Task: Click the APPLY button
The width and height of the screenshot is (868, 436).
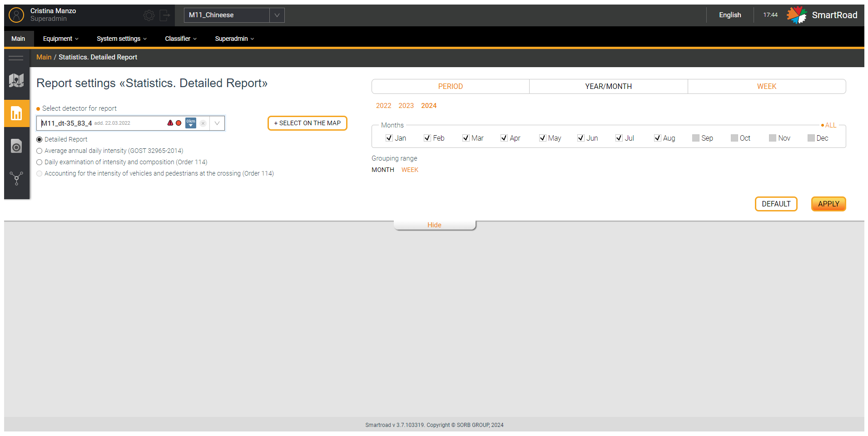Action: coord(828,204)
